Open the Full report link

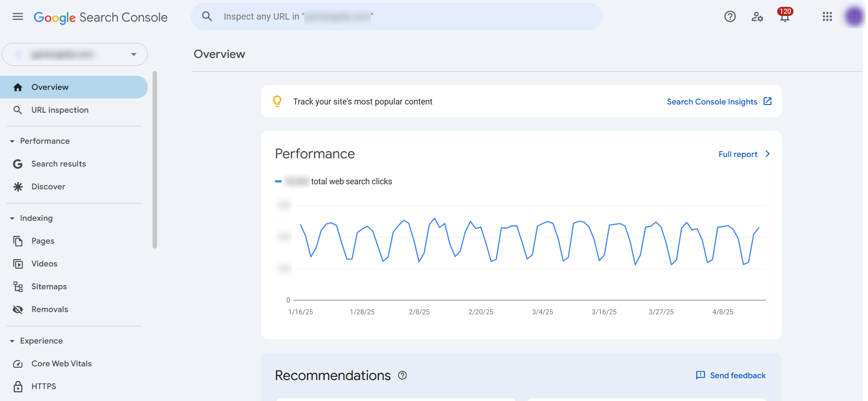pyautogui.click(x=744, y=154)
